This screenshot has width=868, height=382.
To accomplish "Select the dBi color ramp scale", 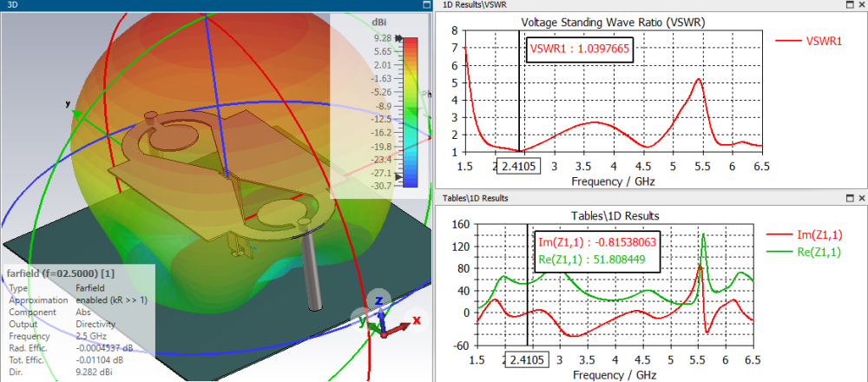I will click(410, 112).
